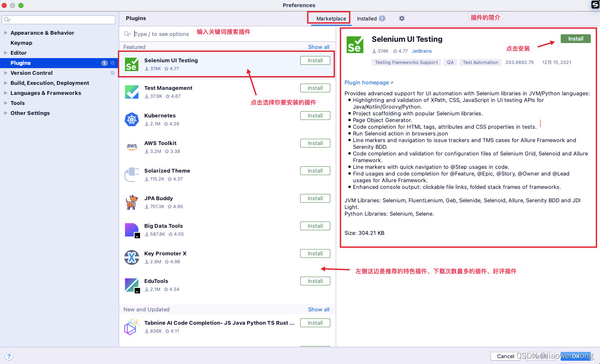Select Keymap in the settings tree

[21, 43]
